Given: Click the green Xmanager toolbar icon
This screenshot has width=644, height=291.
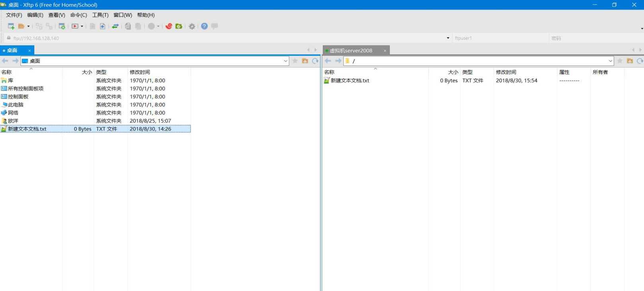Looking at the screenshot, I should 179,26.
